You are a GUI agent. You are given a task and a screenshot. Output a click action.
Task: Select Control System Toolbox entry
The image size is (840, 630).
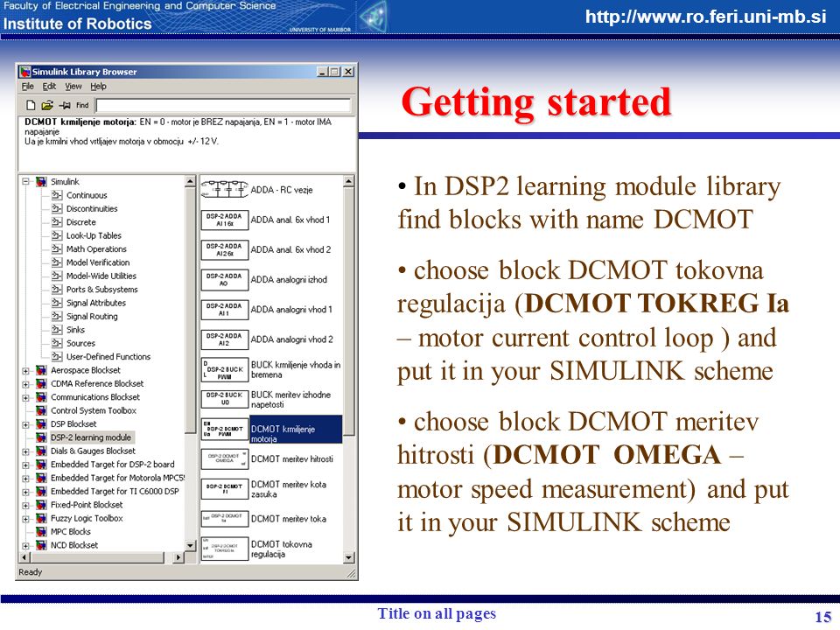[94, 411]
